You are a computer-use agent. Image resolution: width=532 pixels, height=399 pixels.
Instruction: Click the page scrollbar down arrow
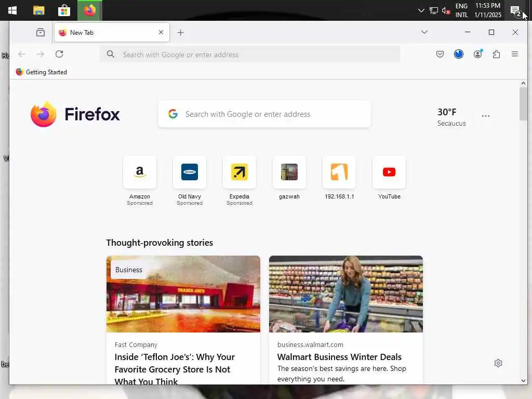pos(523,381)
